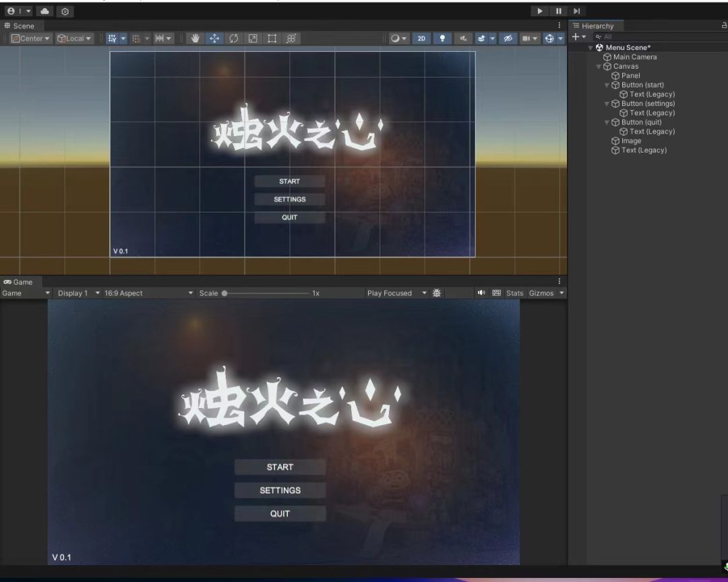
Task: Click the Step frame button
Action: click(x=576, y=11)
